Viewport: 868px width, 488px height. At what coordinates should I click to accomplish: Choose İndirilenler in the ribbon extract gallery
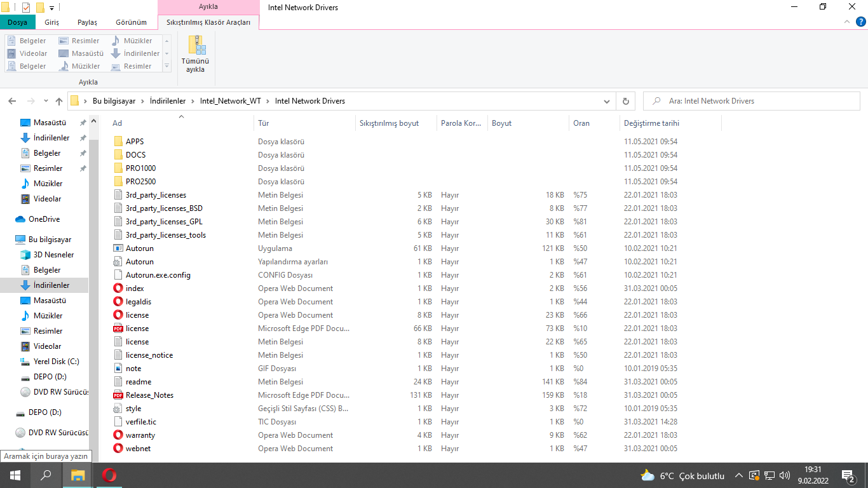[x=135, y=53]
